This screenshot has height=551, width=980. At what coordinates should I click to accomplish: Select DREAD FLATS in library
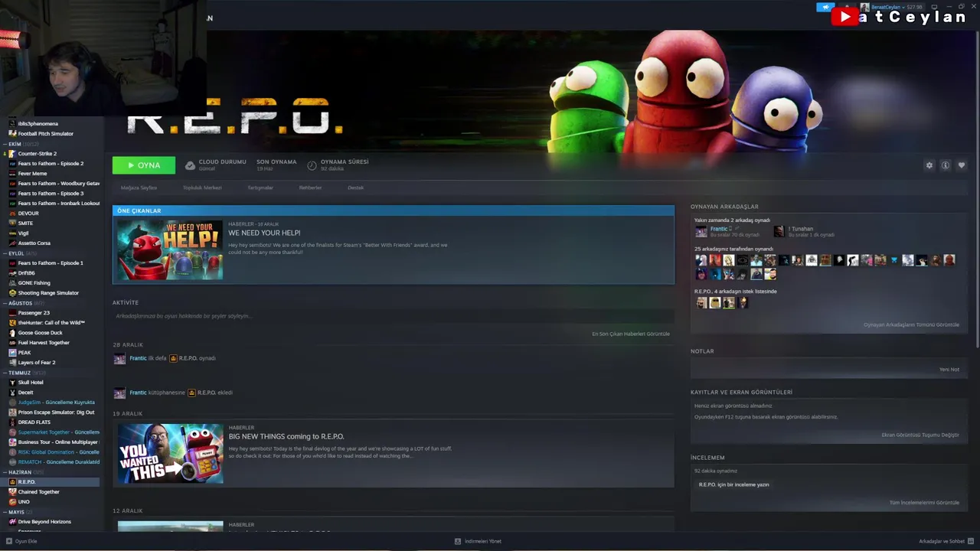pos(34,422)
